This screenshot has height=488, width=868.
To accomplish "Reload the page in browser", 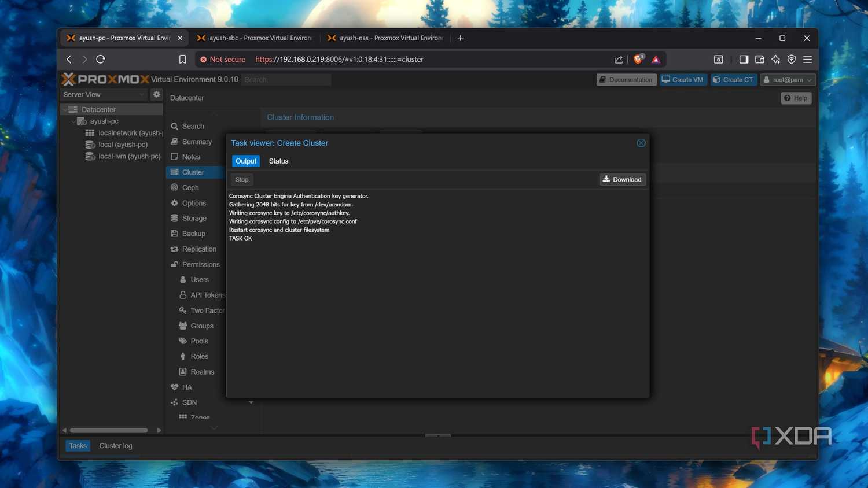I will click(x=101, y=59).
